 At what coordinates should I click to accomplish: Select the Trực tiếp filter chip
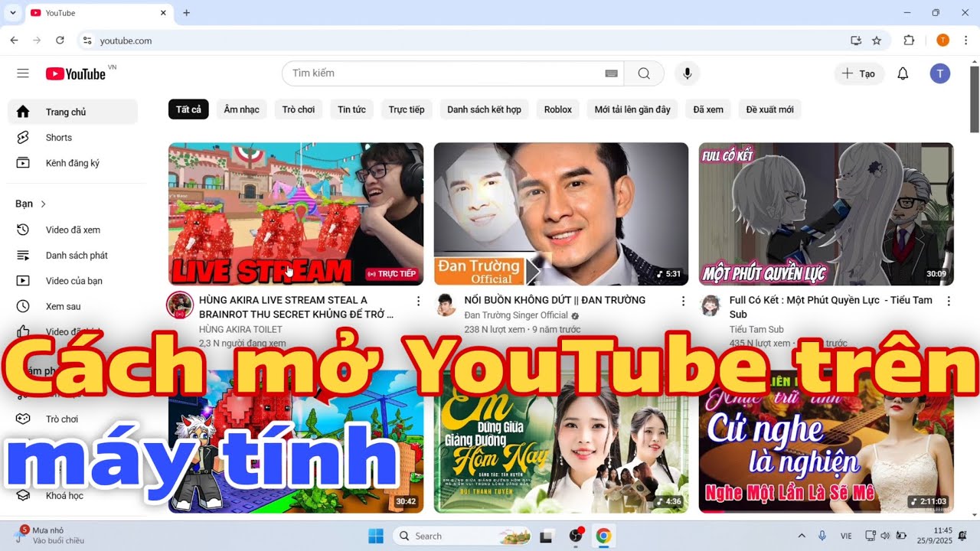[x=407, y=109]
